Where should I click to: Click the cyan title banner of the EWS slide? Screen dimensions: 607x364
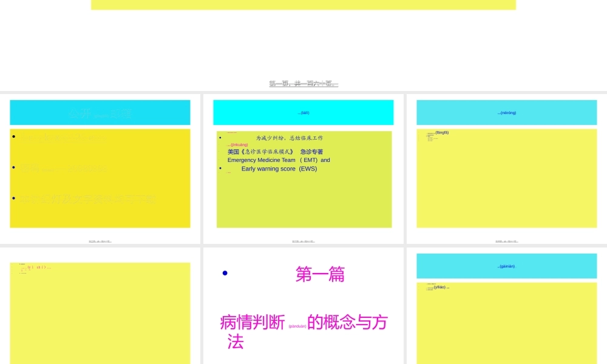point(303,112)
